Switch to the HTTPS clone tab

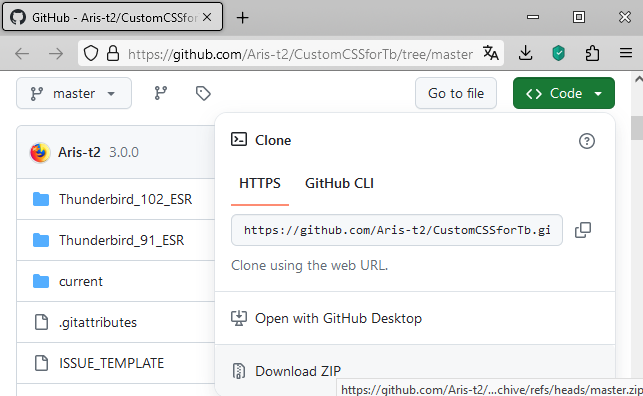point(260,183)
